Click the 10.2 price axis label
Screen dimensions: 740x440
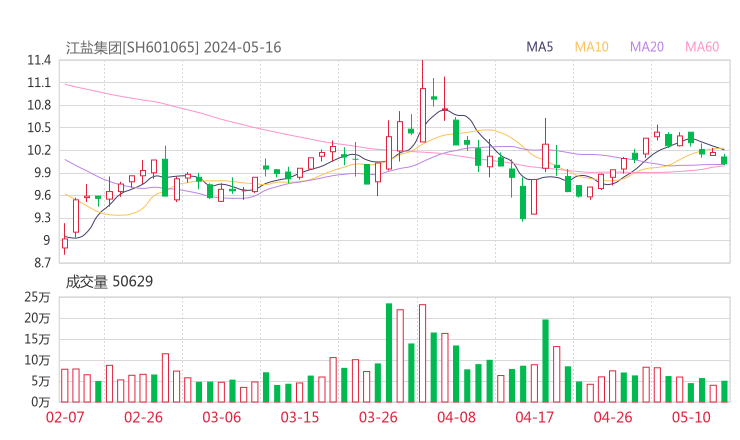39,151
